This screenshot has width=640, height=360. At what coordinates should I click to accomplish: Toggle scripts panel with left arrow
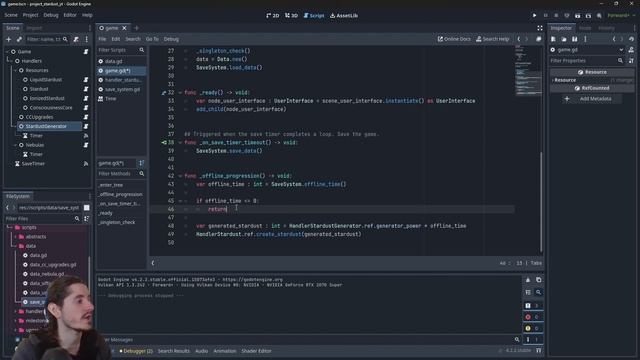153,263
